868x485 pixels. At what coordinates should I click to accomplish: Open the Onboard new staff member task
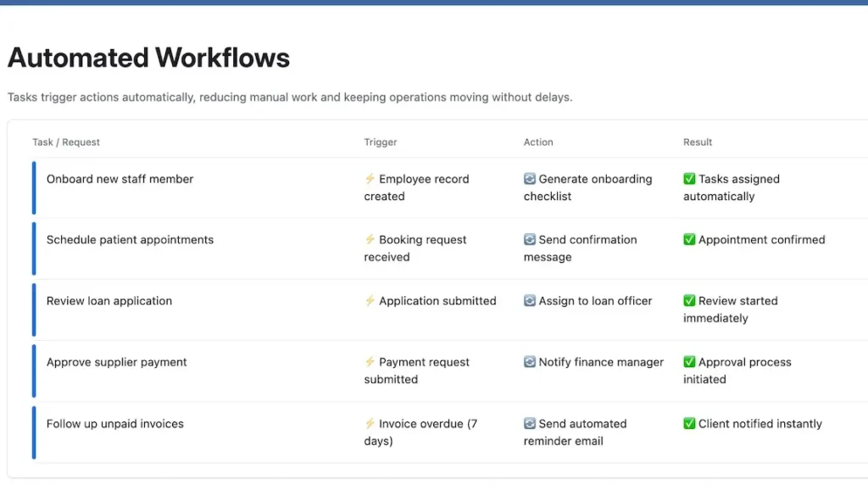coord(120,179)
